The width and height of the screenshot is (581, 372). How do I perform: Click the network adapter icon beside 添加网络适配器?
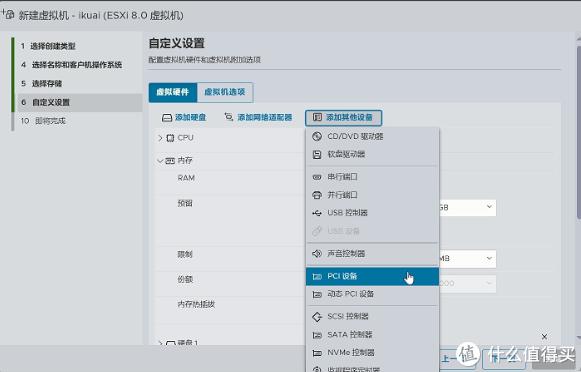click(x=229, y=117)
